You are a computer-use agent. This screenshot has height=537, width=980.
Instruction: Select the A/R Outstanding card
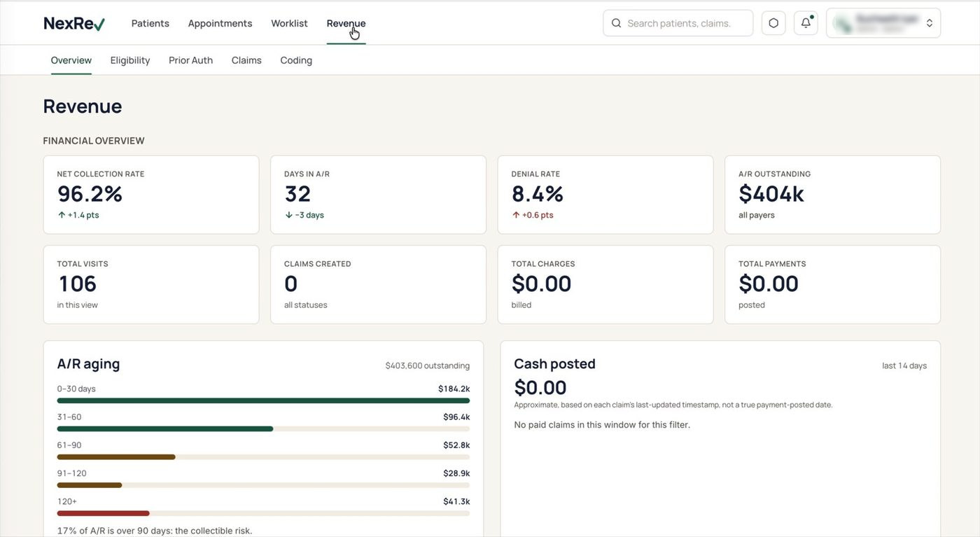[x=832, y=195]
